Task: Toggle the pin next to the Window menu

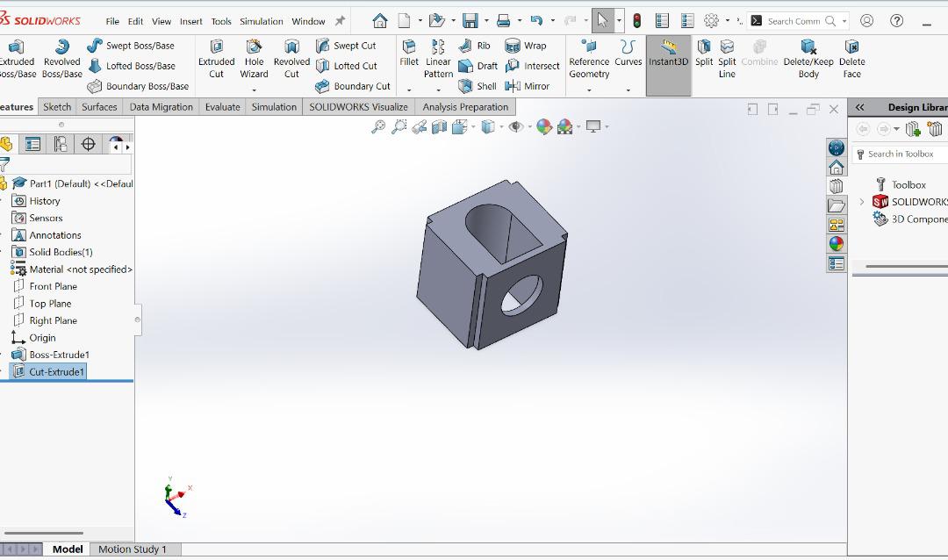Action: pyautogui.click(x=341, y=21)
